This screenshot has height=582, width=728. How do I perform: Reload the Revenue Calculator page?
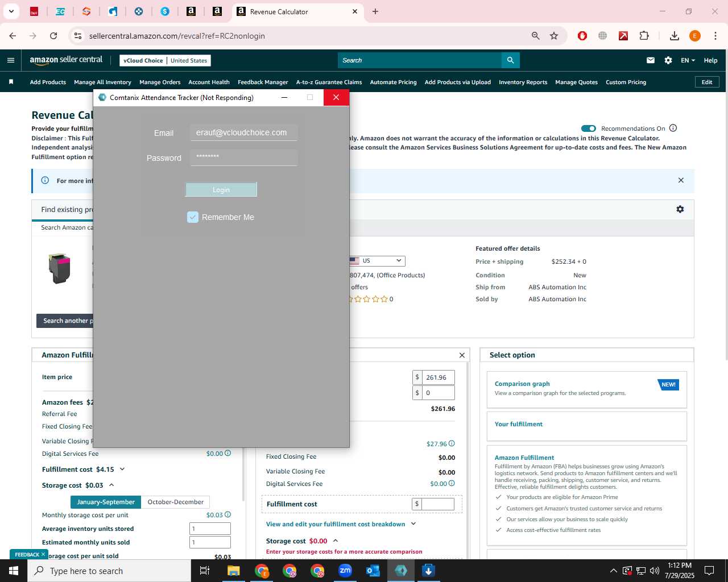(x=53, y=36)
